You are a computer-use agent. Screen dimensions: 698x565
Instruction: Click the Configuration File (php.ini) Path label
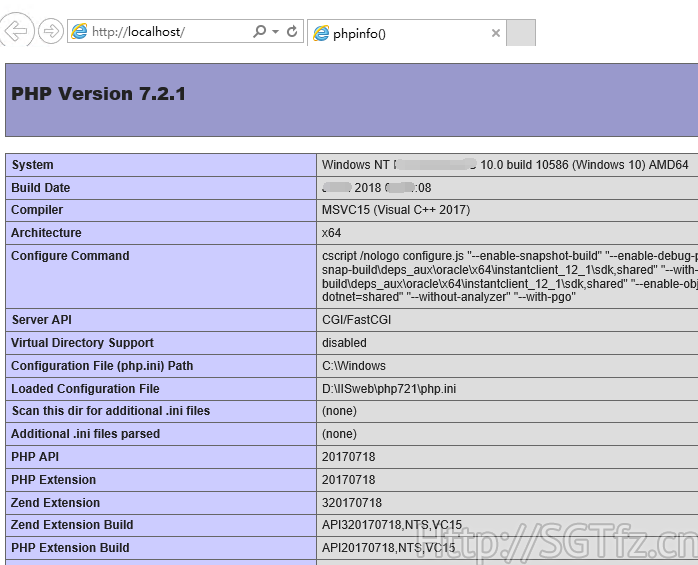[x=102, y=366]
